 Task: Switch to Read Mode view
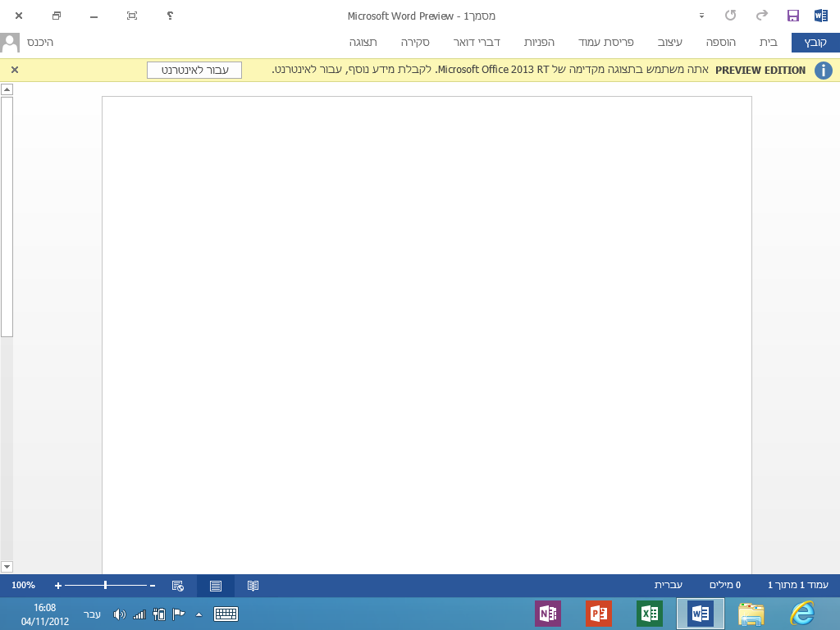click(253, 586)
